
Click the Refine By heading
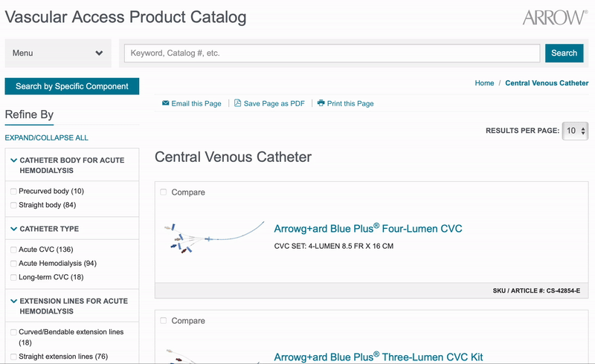pyautogui.click(x=29, y=114)
